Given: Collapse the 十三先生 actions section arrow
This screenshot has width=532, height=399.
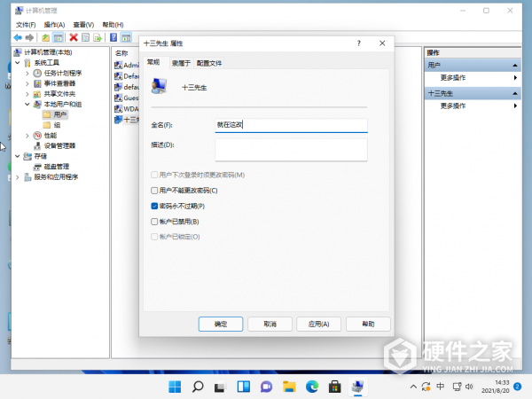Looking at the screenshot, I should coord(514,93).
